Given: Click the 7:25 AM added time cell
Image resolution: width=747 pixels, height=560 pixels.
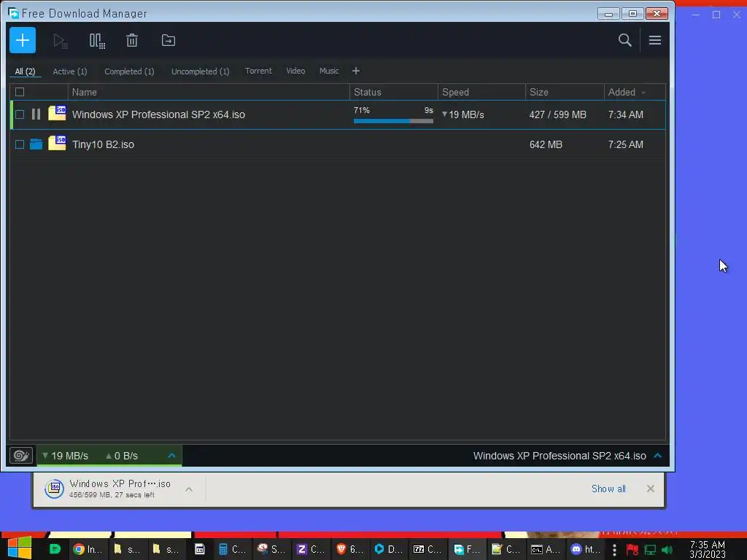Looking at the screenshot, I should pyautogui.click(x=625, y=144).
